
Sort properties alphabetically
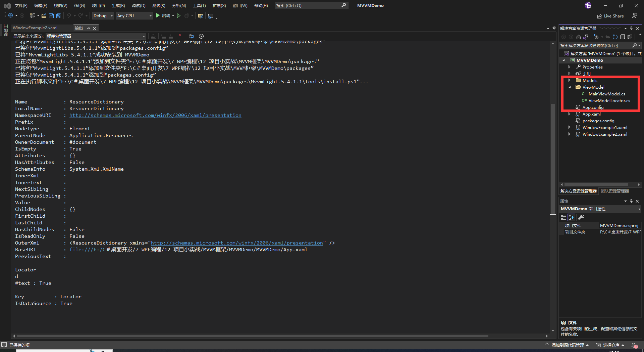tap(571, 217)
